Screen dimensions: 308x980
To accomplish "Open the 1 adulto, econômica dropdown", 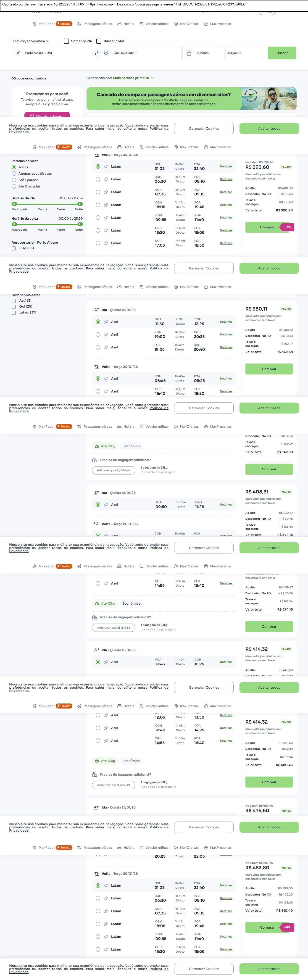I will (x=31, y=41).
